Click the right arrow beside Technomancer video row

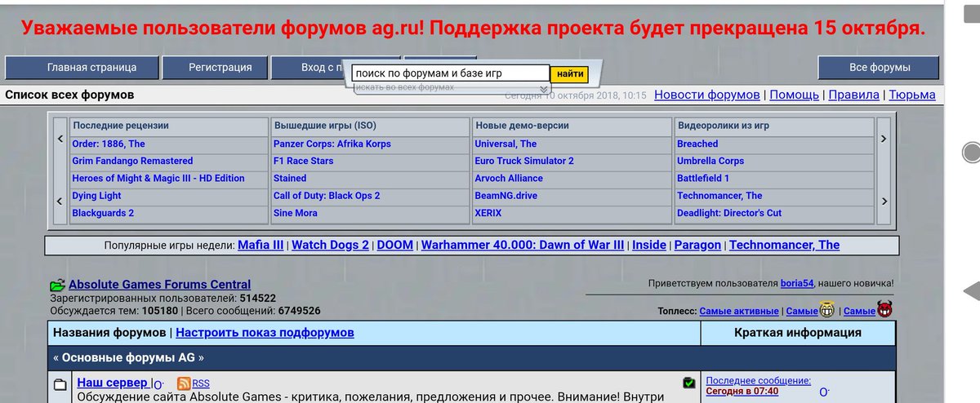point(884,201)
